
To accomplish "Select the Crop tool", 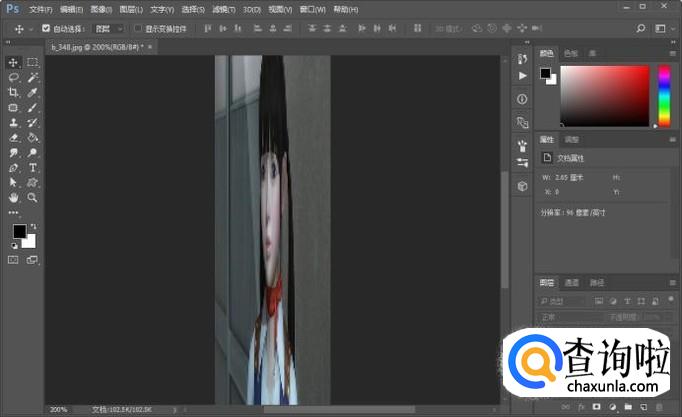I will click(13, 92).
